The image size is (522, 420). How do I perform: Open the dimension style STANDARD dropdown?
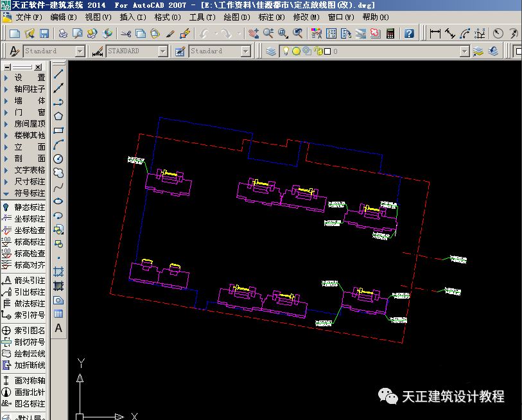(x=162, y=51)
